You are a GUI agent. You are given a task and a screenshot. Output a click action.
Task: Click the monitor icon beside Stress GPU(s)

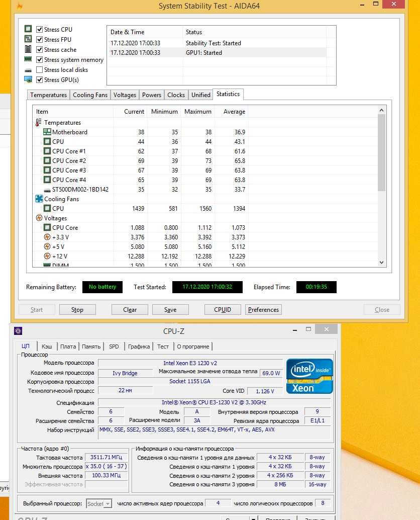(28, 79)
